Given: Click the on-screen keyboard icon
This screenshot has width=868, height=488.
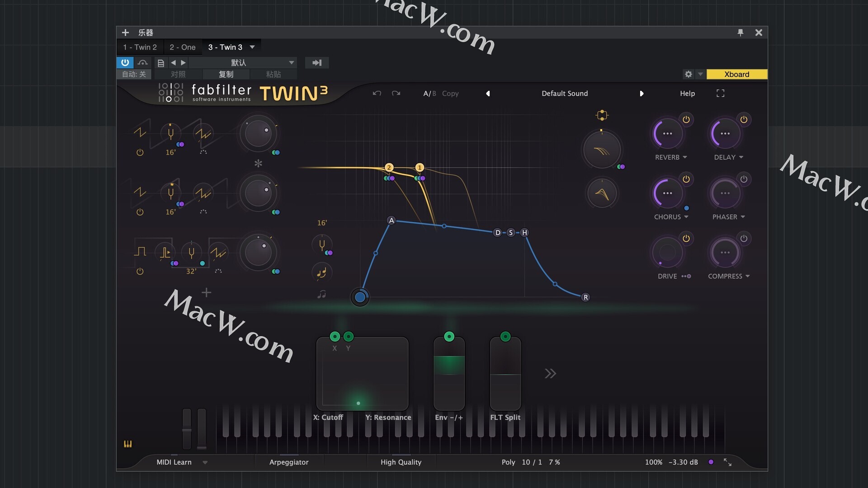Looking at the screenshot, I should point(128,444).
